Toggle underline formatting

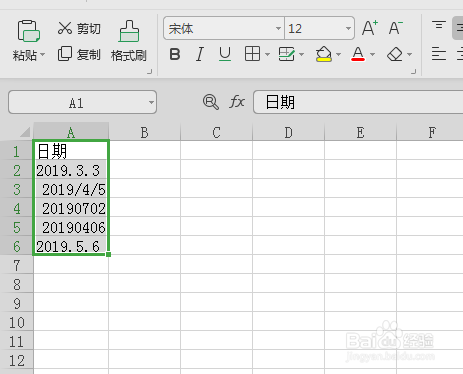pos(225,54)
